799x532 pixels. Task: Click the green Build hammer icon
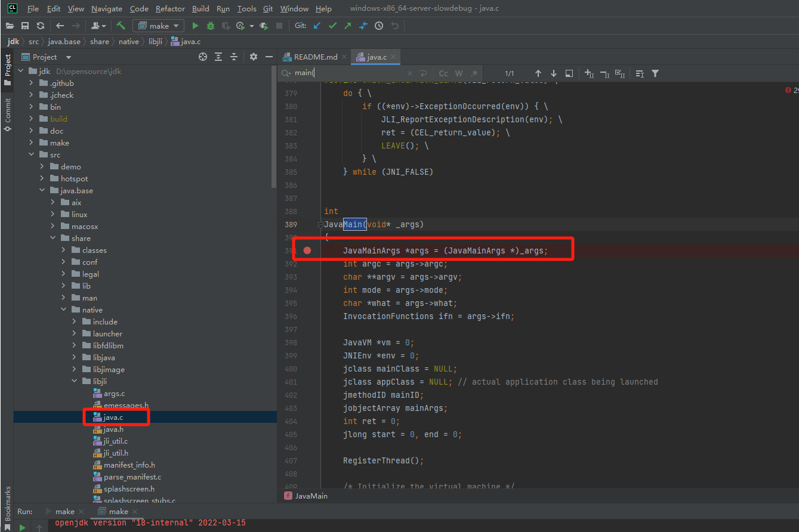(x=121, y=26)
